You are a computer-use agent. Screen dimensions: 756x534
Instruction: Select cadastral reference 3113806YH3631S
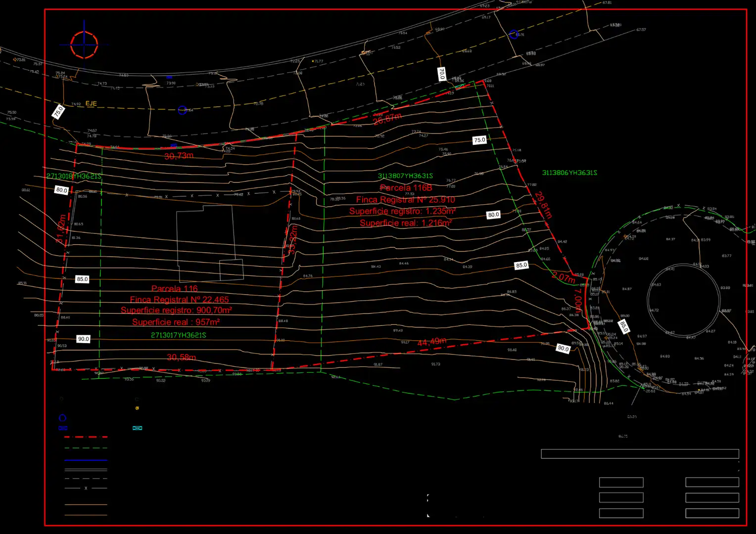(x=569, y=173)
